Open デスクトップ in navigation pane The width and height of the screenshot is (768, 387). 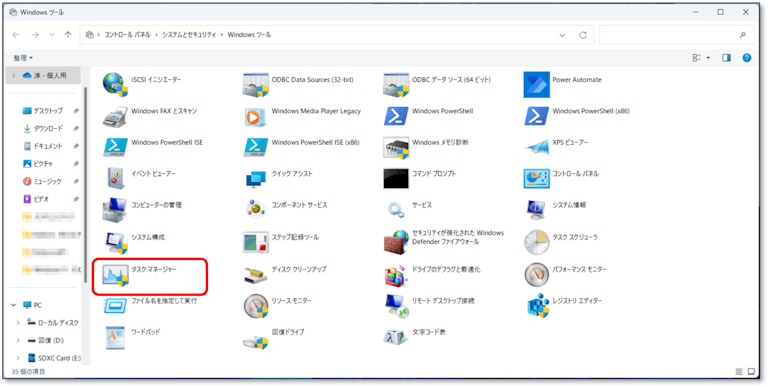(x=48, y=111)
